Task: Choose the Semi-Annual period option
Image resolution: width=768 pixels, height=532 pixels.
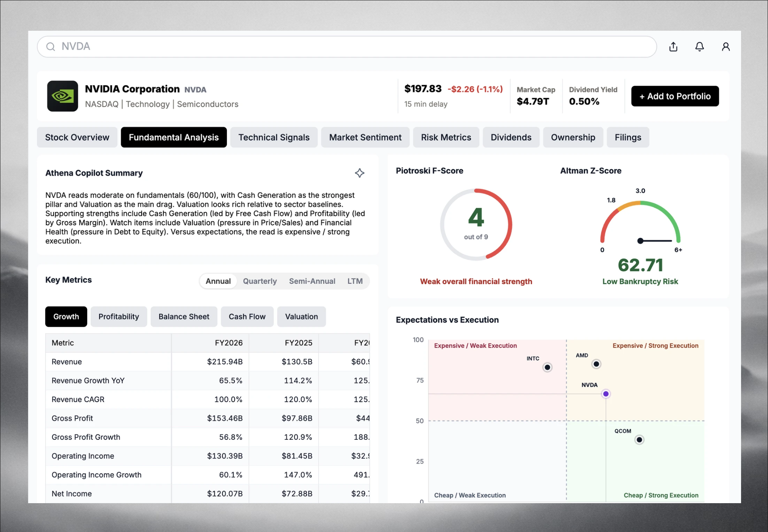Action: (x=312, y=281)
